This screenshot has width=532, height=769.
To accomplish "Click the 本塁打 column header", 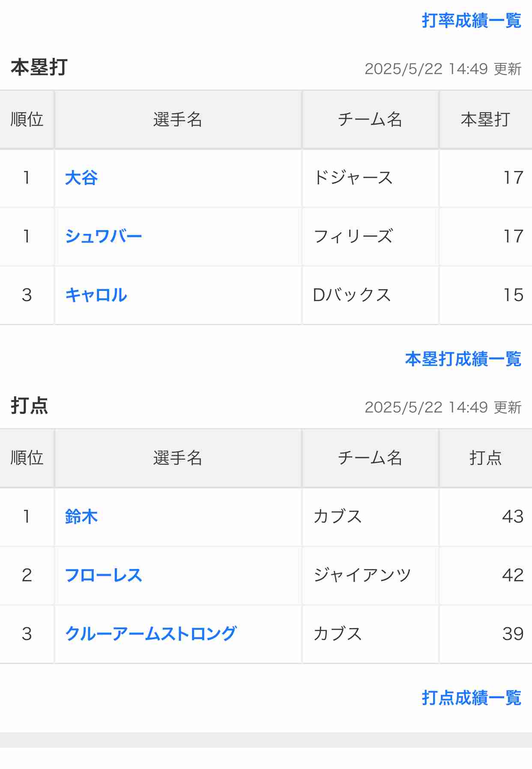I will [x=485, y=120].
